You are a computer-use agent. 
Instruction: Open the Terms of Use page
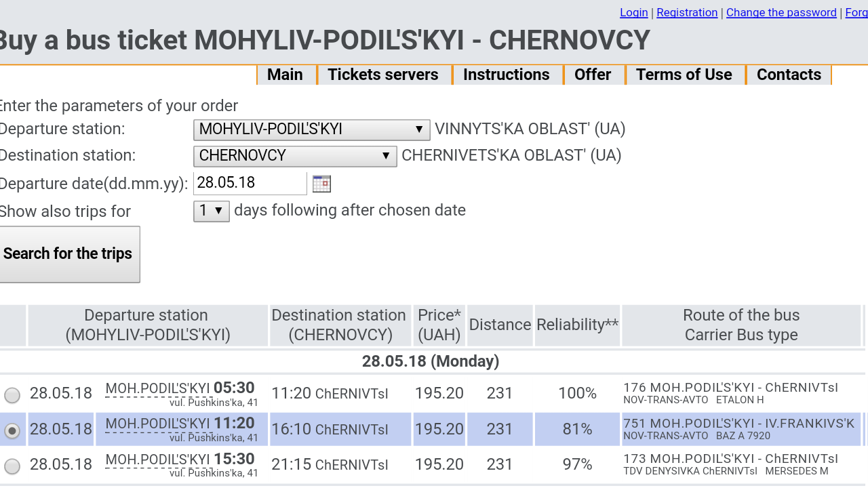click(x=684, y=75)
